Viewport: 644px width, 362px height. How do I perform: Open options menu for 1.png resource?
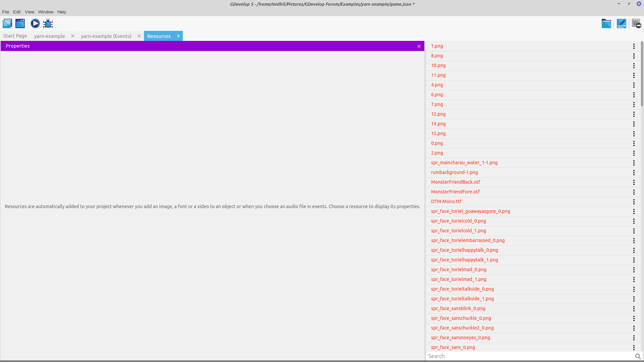[x=634, y=46]
